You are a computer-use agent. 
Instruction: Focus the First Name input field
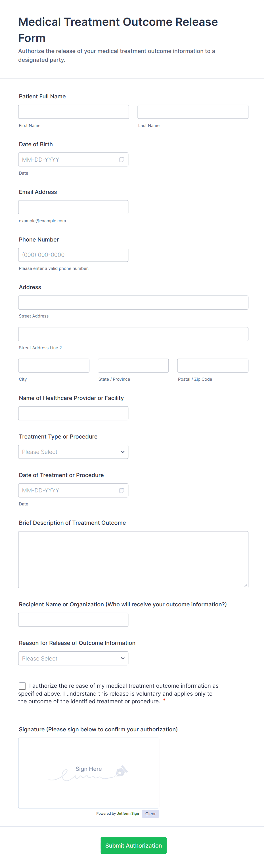[74, 112]
